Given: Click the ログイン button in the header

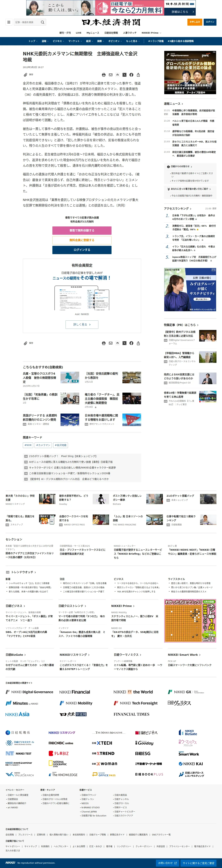Looking at the screenshot, I should [210, 22].
